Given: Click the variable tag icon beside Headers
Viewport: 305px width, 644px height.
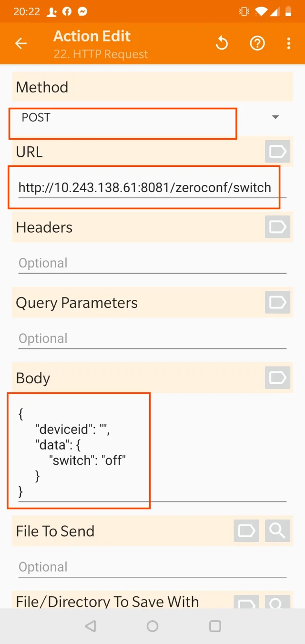Looking at the screenshot, I should (x=277, y=227).
